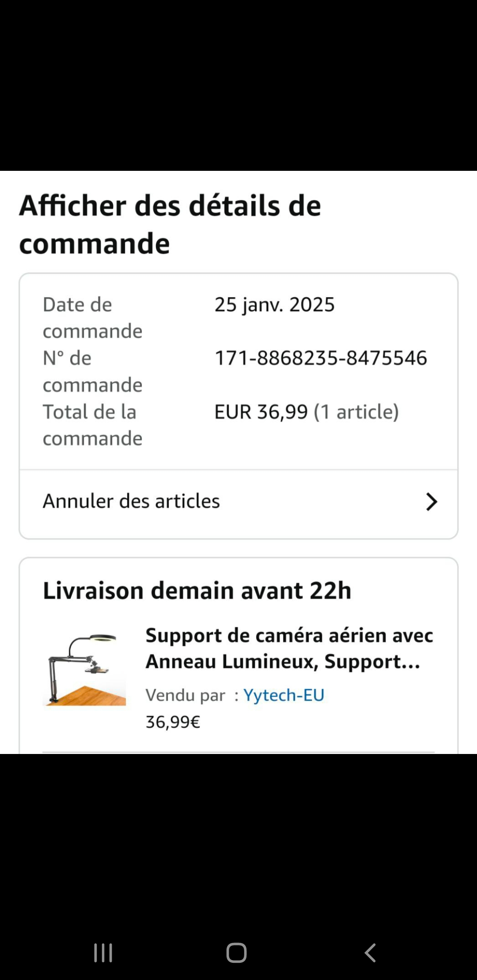The height and width of the screenshot is (980, 477).
Task: Tap the Total de la commande label
Action: 92,425
